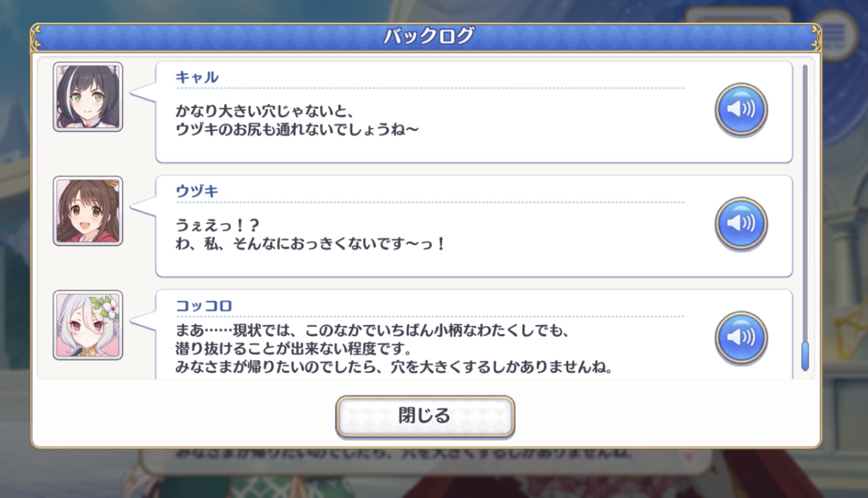The width and height of the screenshot is (868, 498).
Task: Play voice audio for コッコロ's line
Action: [x=741, y=338]
